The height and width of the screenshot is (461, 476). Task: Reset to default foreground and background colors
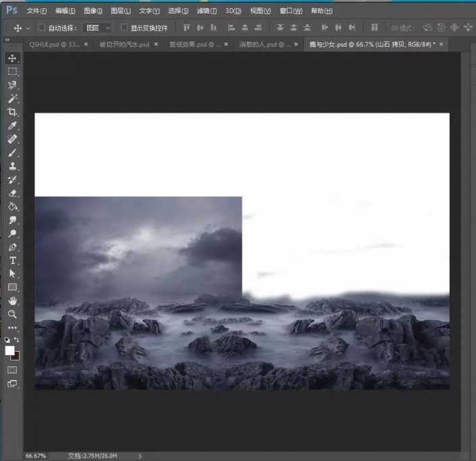(x=7, y=340)
